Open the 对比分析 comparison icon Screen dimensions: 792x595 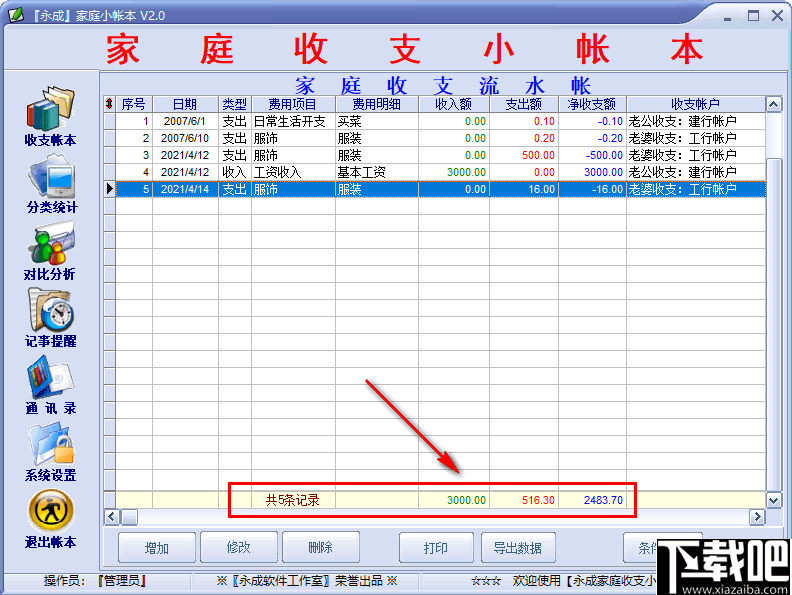50,251
